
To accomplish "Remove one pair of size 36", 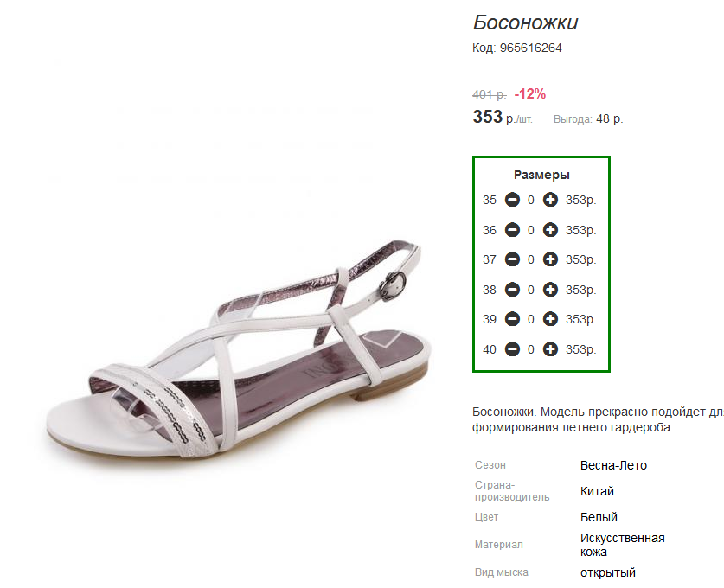I will (x=512, y=230).
